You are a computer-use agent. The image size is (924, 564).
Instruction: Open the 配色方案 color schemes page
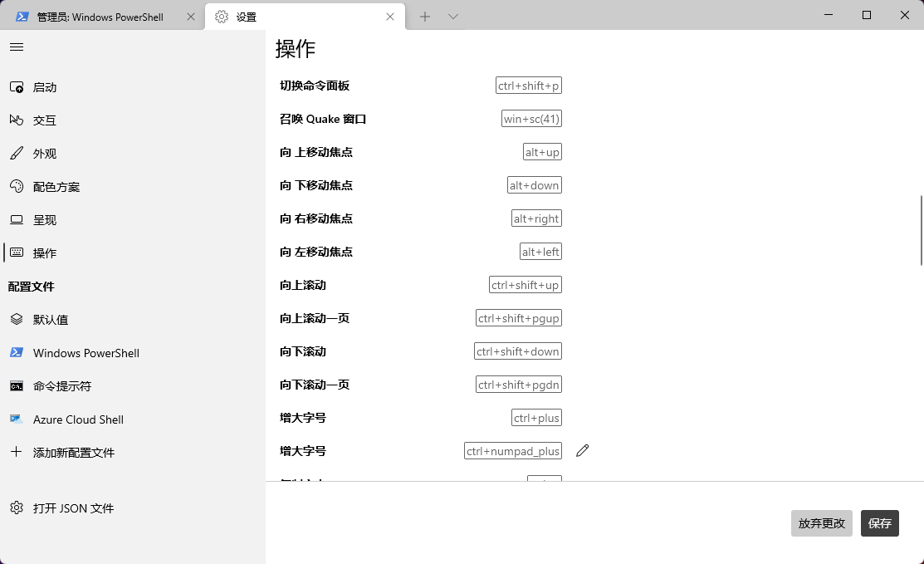click(x=55, y=186)
